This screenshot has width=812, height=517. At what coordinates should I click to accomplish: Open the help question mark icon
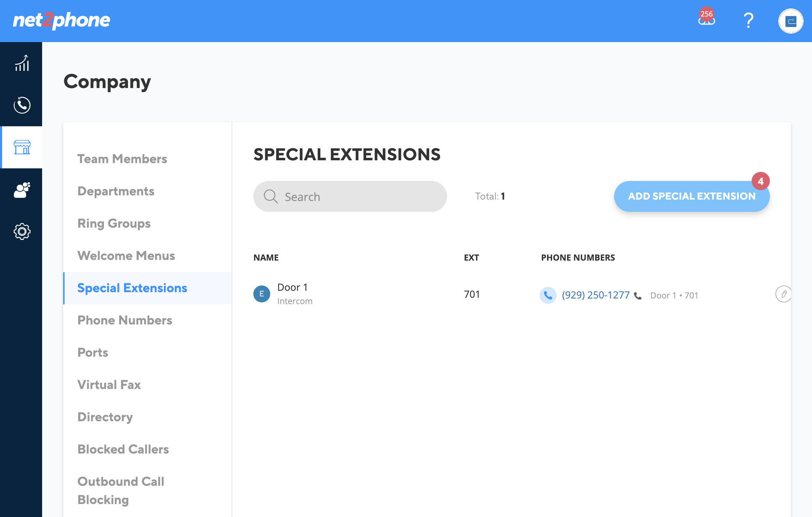tap(748, 21)
